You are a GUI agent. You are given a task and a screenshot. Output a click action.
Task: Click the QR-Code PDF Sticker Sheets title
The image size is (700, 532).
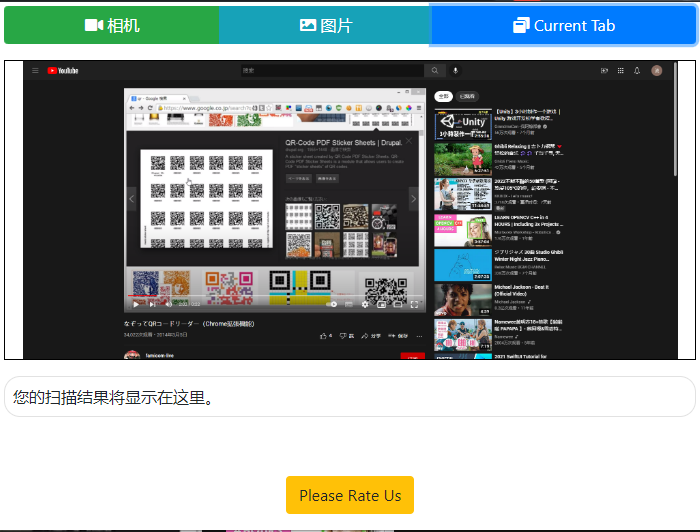343,143
